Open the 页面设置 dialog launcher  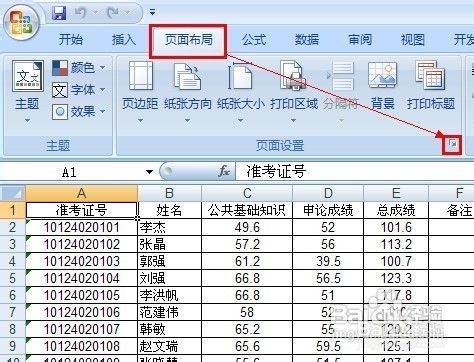[452, 144]
